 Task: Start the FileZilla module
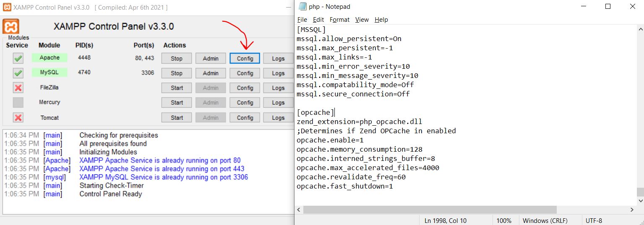coord(177,88)
